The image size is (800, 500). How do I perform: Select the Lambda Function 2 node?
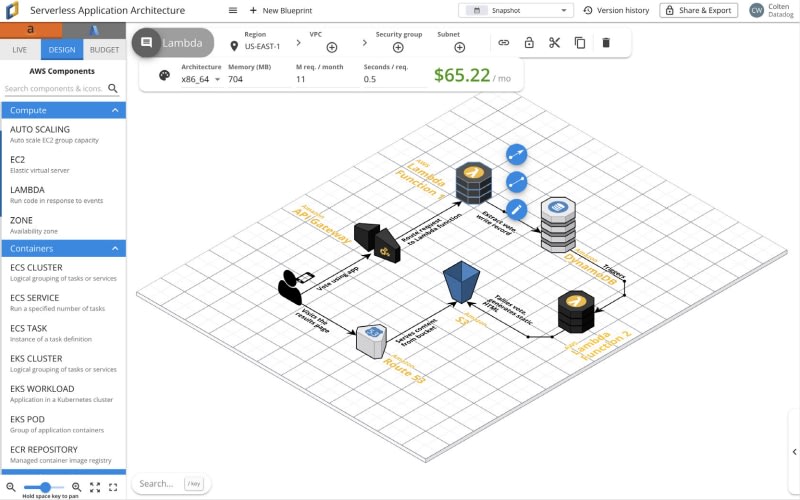click(x=576, y=311)
